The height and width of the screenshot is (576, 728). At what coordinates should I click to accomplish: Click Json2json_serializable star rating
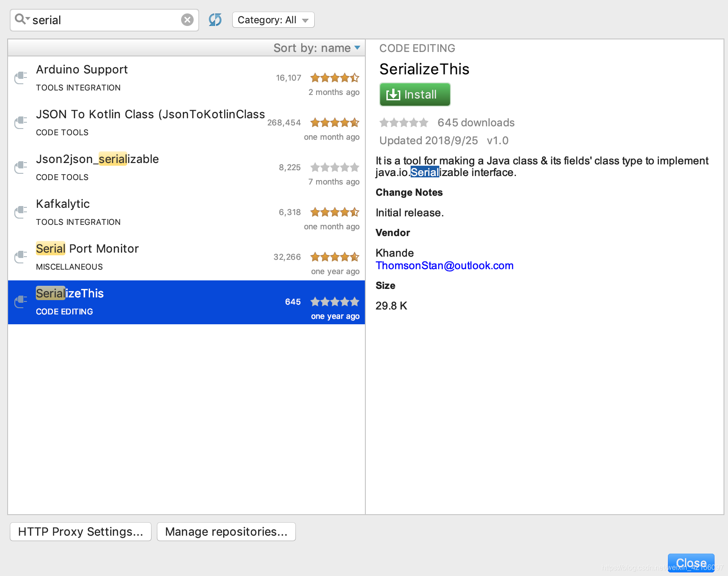[335, 168]
